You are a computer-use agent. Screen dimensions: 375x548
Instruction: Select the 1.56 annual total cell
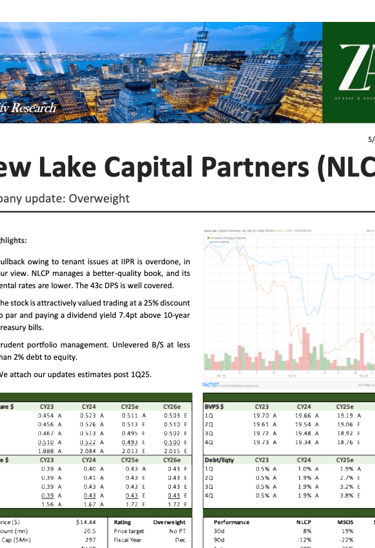[x=48, y=504]
